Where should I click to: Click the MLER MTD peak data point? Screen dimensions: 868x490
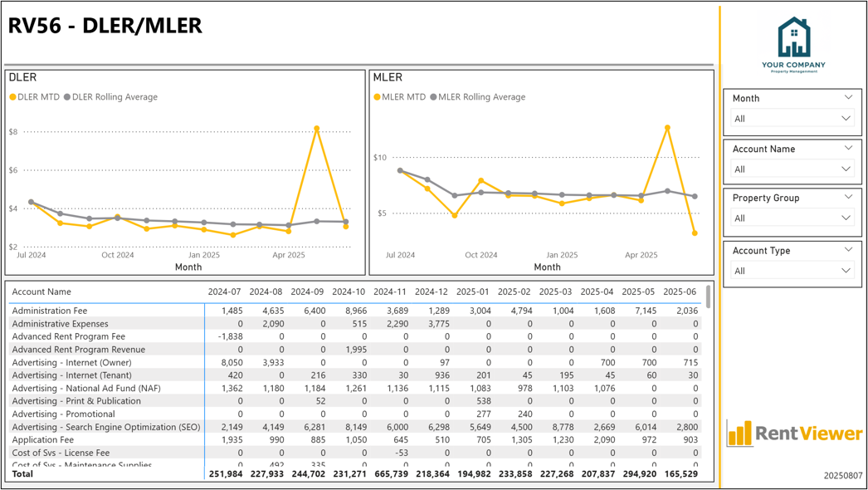click(x=668, y=128)
